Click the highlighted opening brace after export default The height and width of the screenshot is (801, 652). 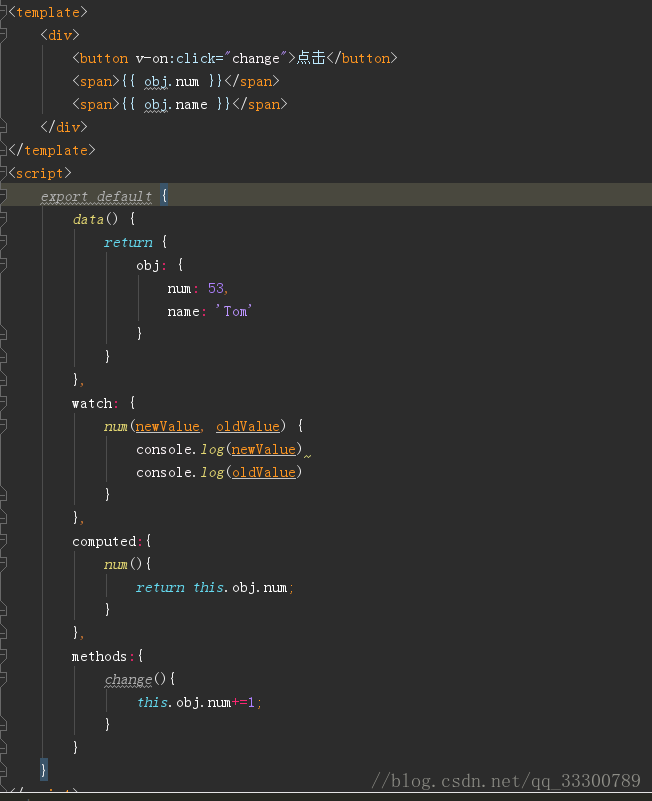164,195
